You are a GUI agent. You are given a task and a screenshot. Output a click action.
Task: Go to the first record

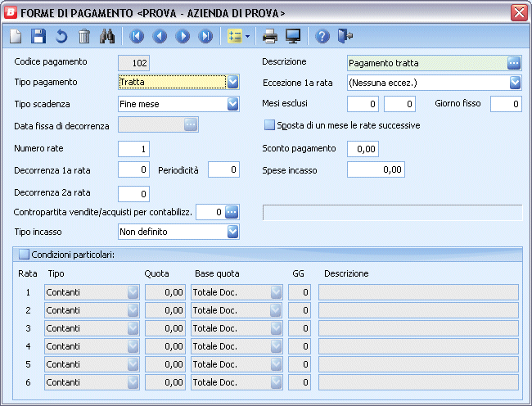point(137,36)
